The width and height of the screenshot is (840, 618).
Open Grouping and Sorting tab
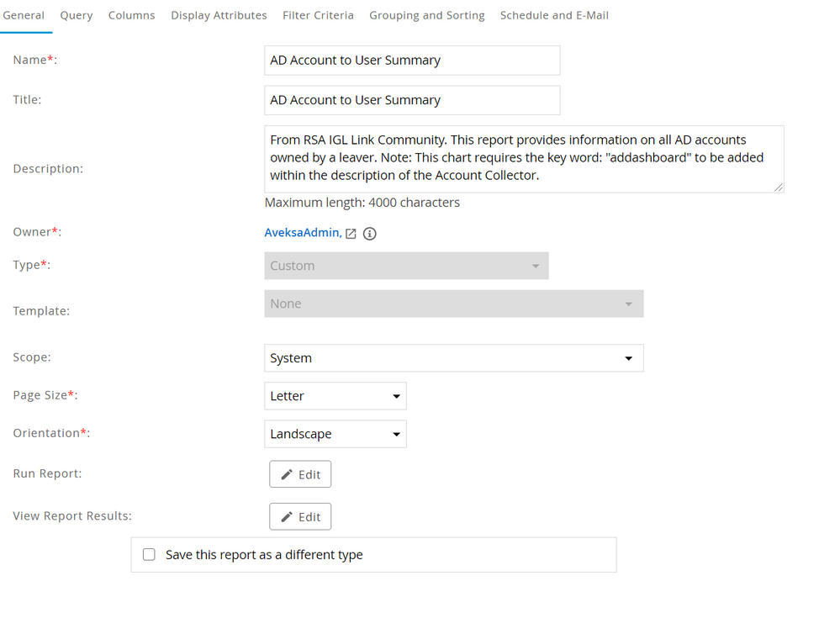pyautogui.click(x=426, y=15)
